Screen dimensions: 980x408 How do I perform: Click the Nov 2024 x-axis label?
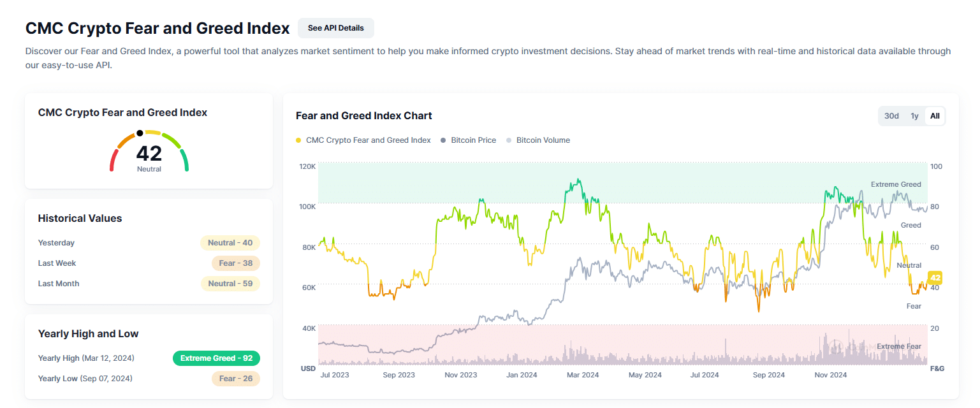tap(831, 375)
